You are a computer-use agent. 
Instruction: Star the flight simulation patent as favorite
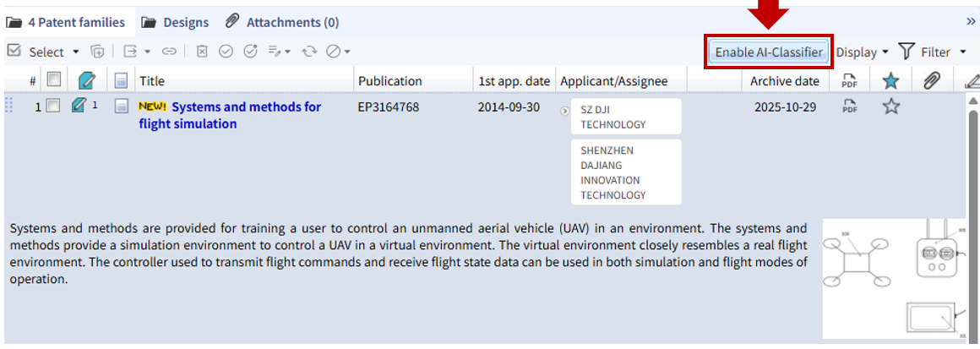click(890, 107)
